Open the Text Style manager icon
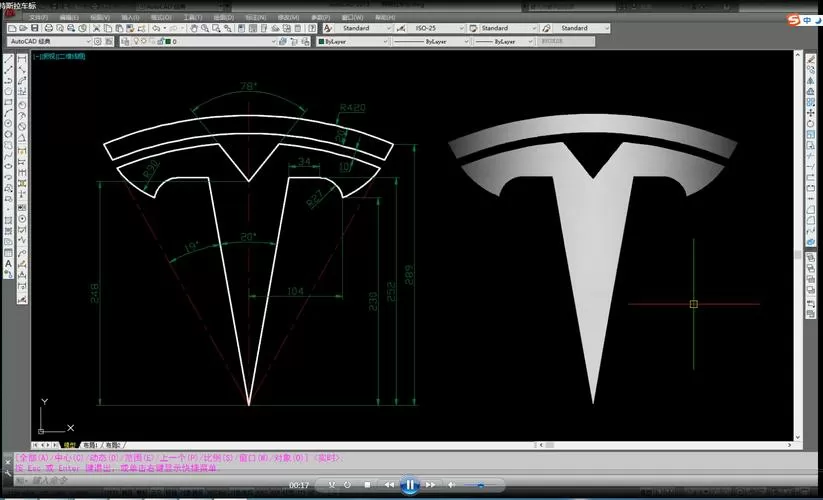 pyautogui.click(x=328, y=28)
